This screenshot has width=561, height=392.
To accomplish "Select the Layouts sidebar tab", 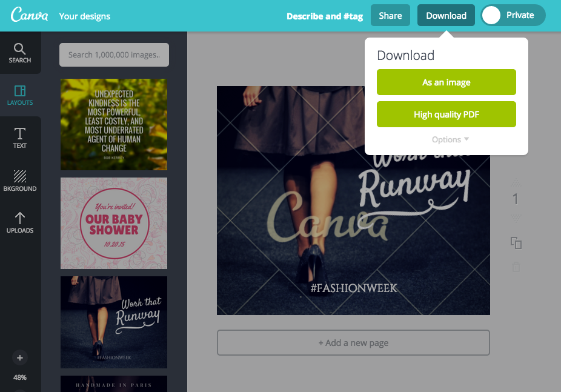I will coord(19,95).
